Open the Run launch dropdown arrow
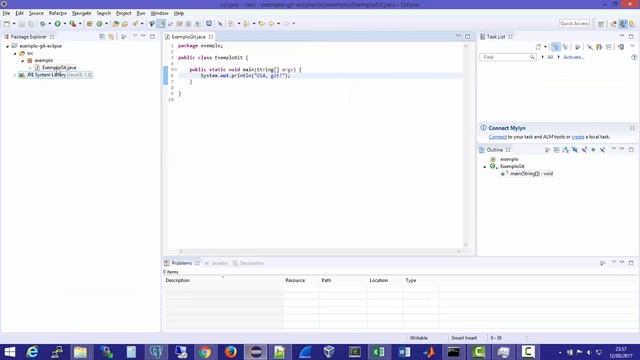The image size is (640, 360). click(x=64, y=24)
